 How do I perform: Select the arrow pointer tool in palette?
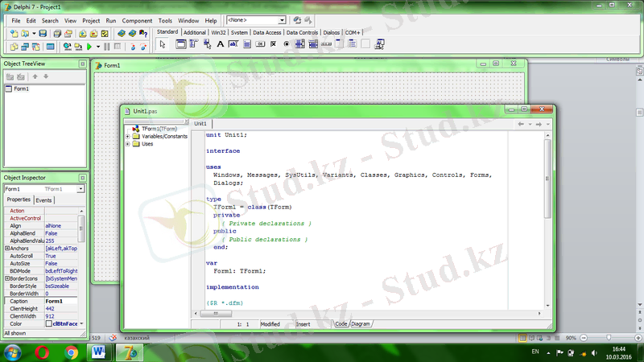click(162, 44)
